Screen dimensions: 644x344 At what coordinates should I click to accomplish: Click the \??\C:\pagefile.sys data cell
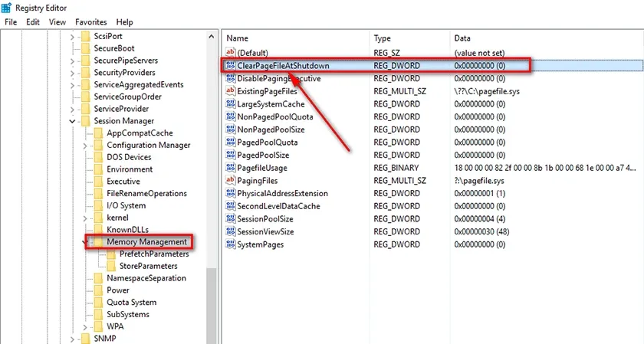tap(487, 91)
